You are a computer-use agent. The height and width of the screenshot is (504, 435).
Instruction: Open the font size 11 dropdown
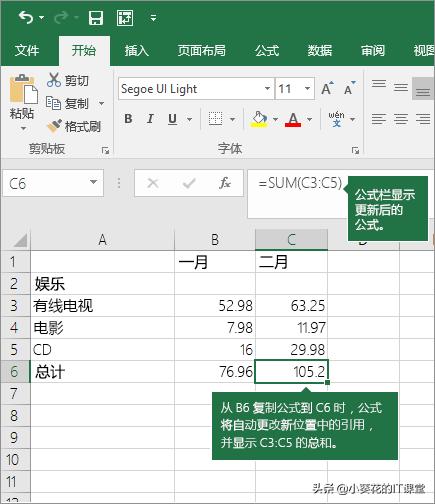point(307,89)
